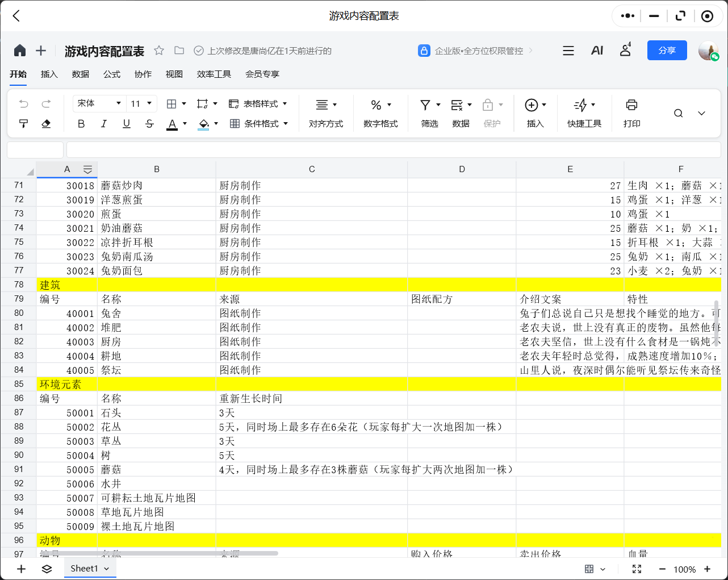
Task: Enter fullscreen mode from the status bar
Action: point(637,569)
